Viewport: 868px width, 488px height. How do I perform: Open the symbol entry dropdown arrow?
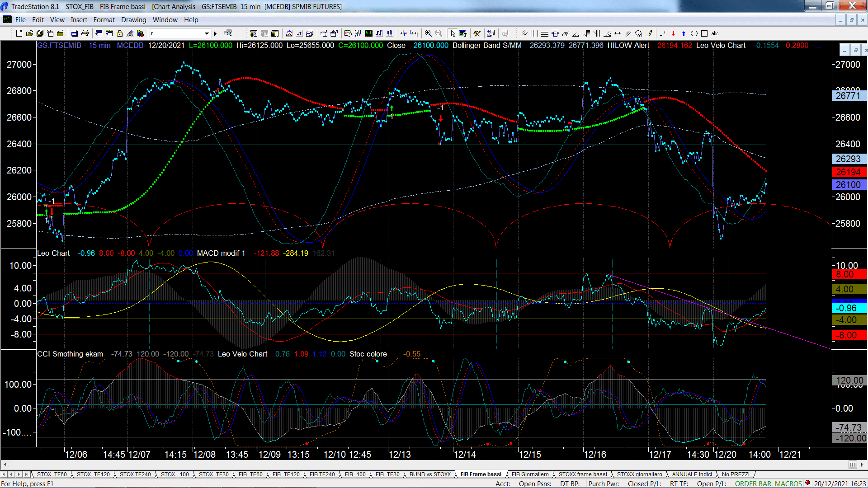207,33
